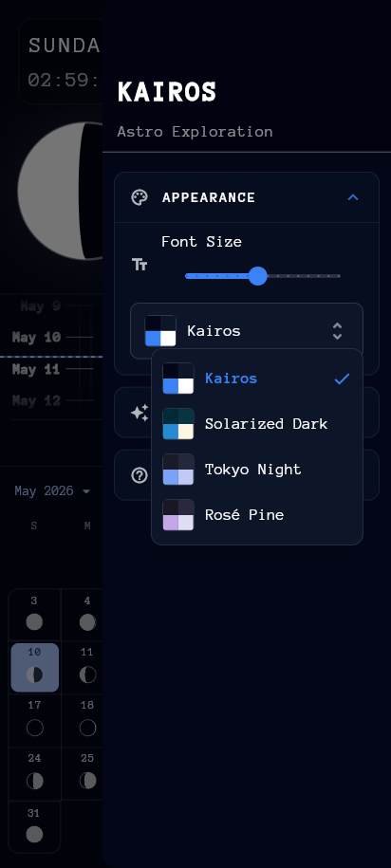The height and width of the screenshot is (868, 391).
Task: Click the Font Size label
Action: tap(201, 242)
